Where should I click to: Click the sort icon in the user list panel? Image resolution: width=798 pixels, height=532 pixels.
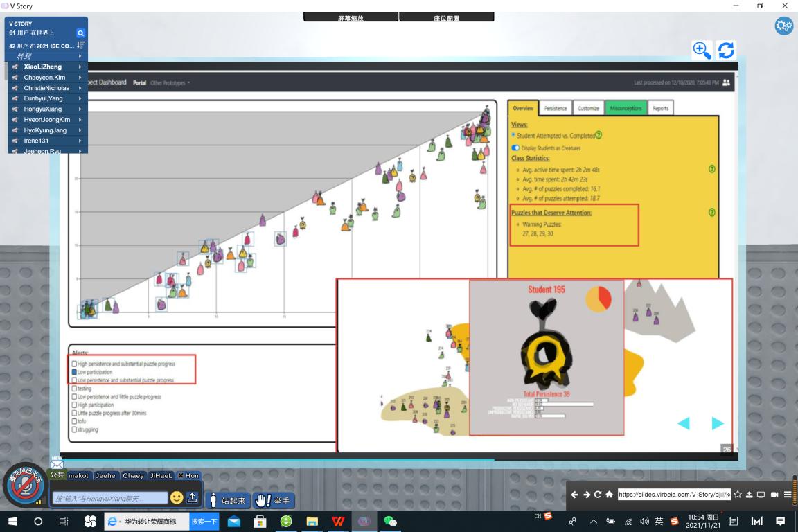(x=80, y=45)
